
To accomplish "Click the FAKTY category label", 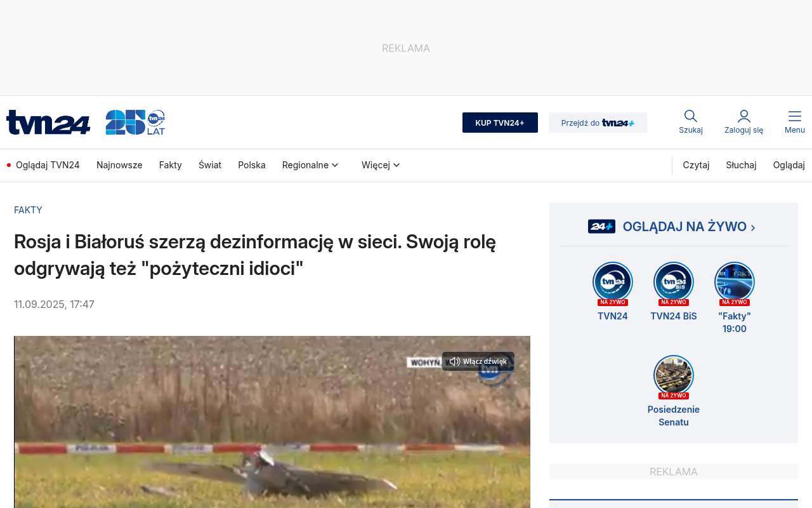I will [28, 210].
